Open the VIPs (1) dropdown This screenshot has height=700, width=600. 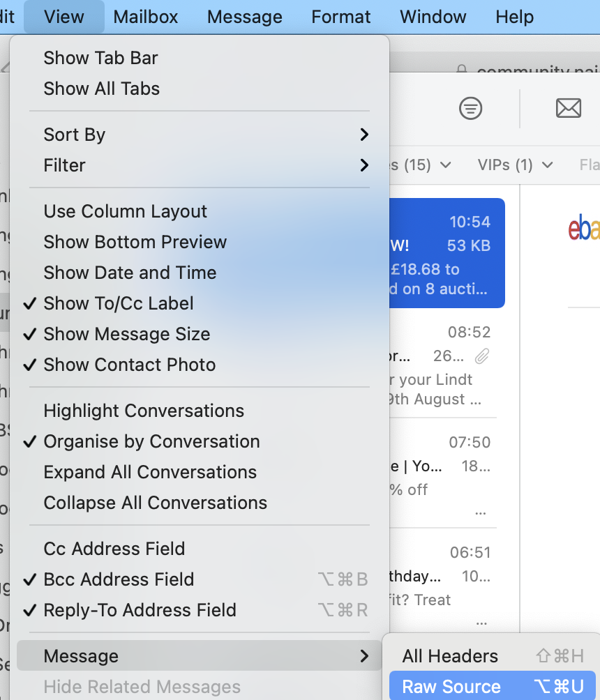[515, 165]
